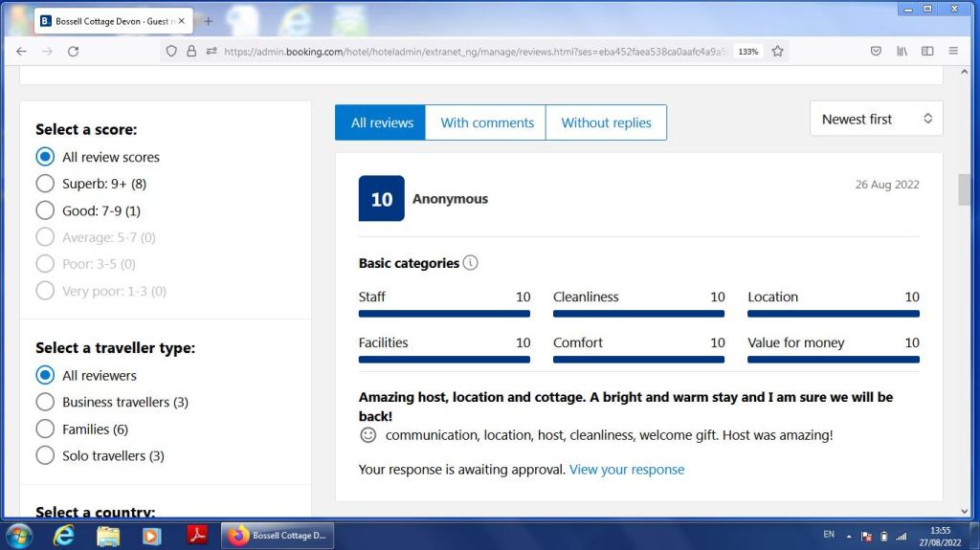The width and height of the screenshot is (980, 550).
Task: Open the Firefox hamburger application menu
Action: [953, 52]
